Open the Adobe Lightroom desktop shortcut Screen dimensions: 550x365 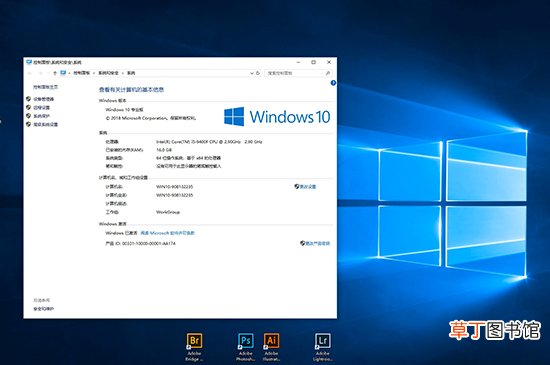(323, 346)
